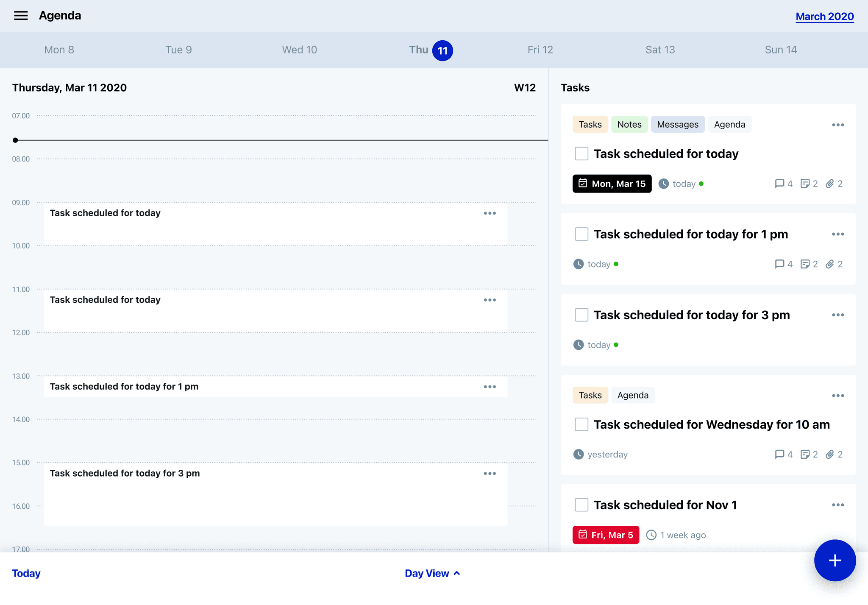Viewport: 868px width, 605px height.
Task: Open more options on Wednesday 10 am card
Action: point(837,396)
